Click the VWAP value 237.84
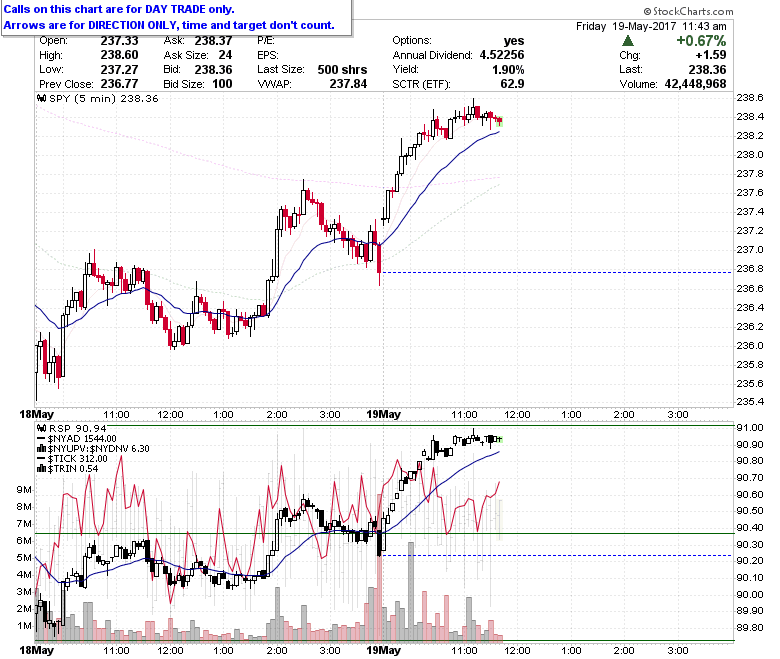This screenshot has width=780, height=659. [x=348, y=84]
